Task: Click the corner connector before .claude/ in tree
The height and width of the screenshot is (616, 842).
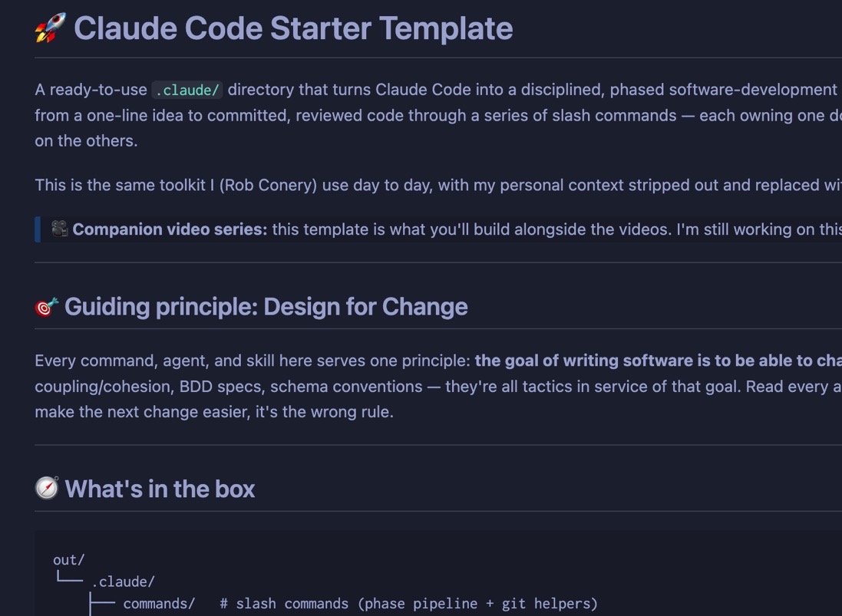Action: (x=69, y=578)
